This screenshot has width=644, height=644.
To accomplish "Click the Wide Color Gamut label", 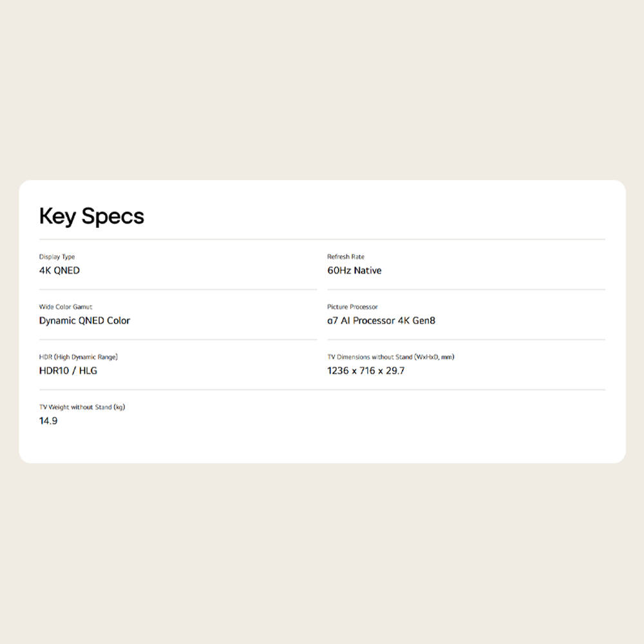I will (x=66, y=307).
